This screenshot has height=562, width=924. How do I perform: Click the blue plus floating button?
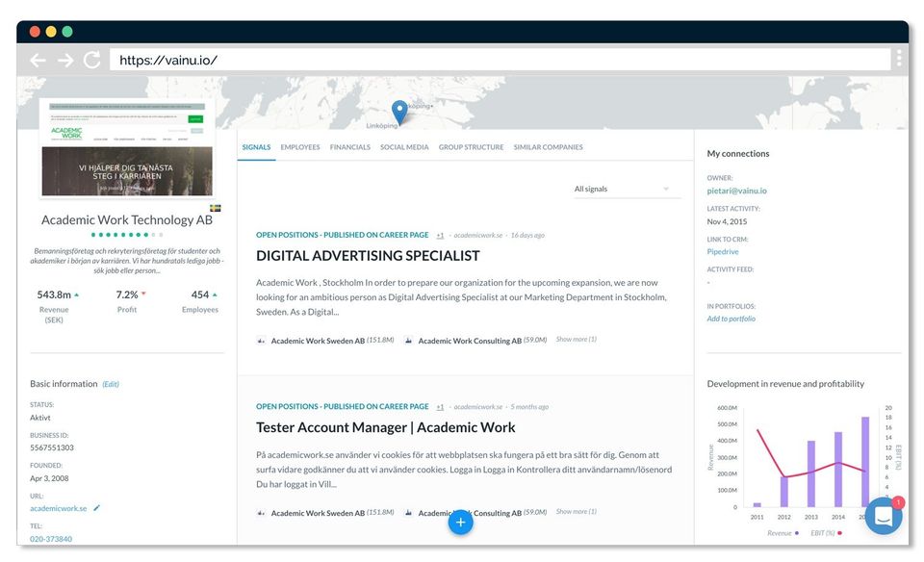(x=460, y=522)
